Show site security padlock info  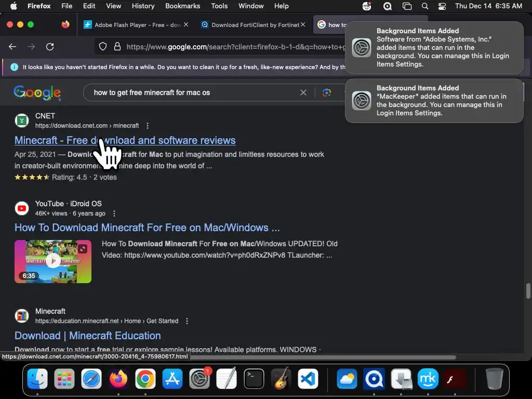pos(117,46)
